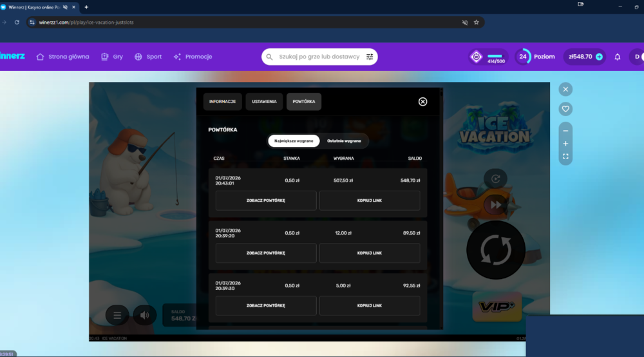Close the replay dialog with X icon
Screen dimensions: 644x357
click(422, 101)
